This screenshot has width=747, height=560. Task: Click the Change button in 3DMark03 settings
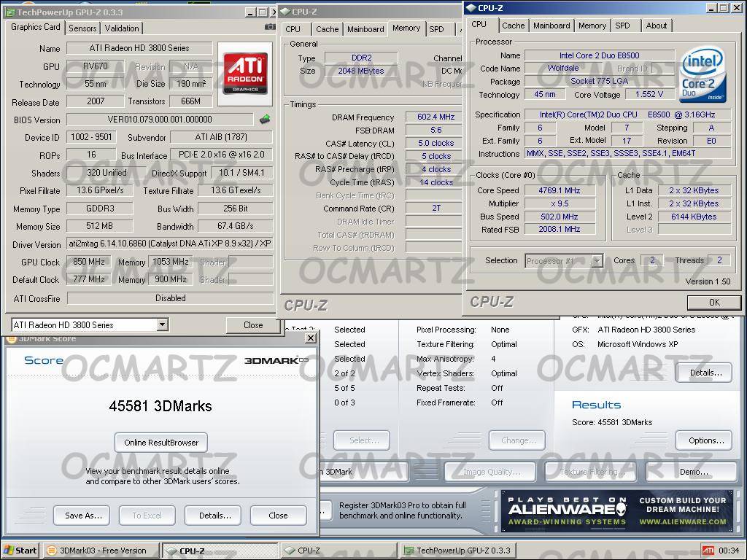coord(519,440)
